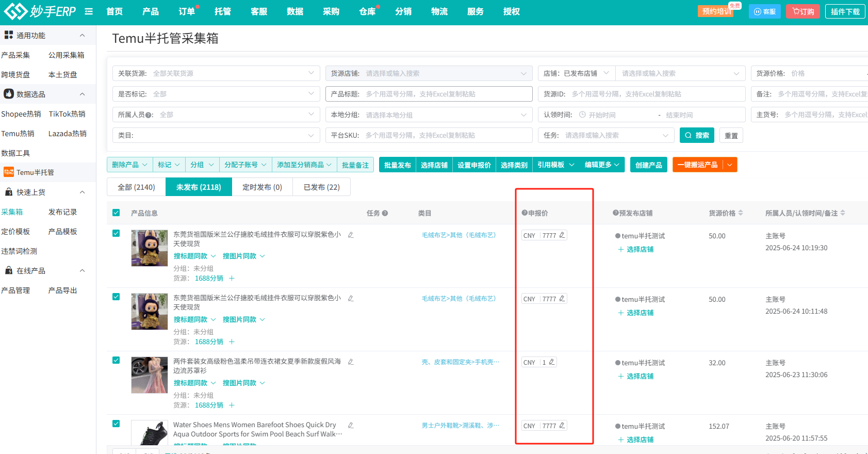Click the 订购 cart button

click(803, 11)
